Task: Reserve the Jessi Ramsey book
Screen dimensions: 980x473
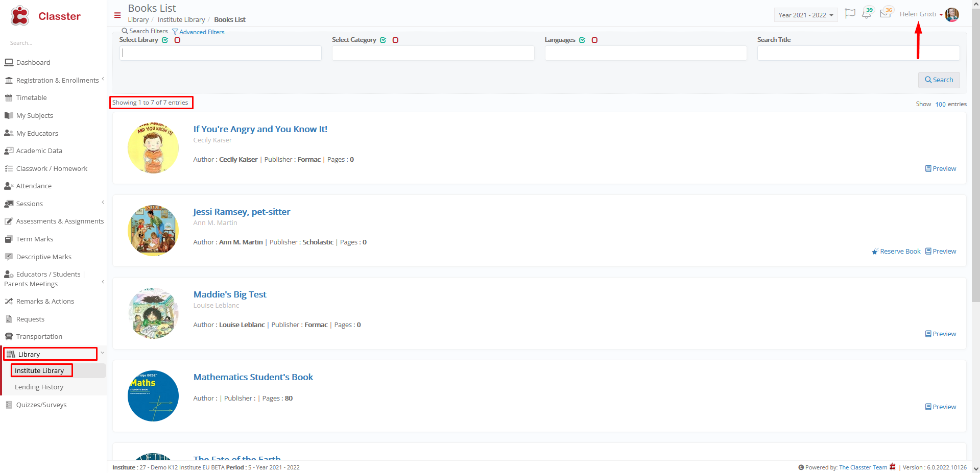Action: coord(896,251)
